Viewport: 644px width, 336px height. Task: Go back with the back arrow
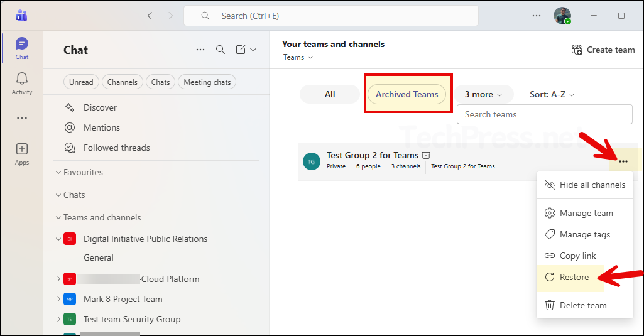pyautogui.click(x=150, y=16)
